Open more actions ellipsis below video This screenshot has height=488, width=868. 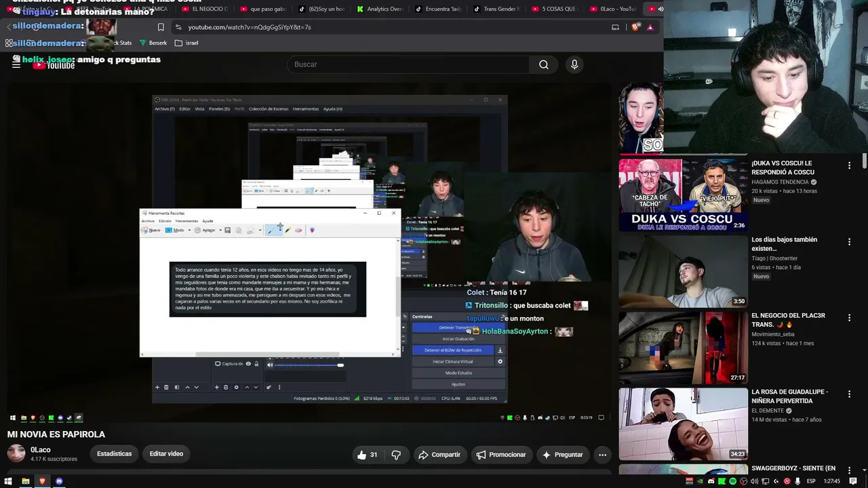[x=602, y=455]
